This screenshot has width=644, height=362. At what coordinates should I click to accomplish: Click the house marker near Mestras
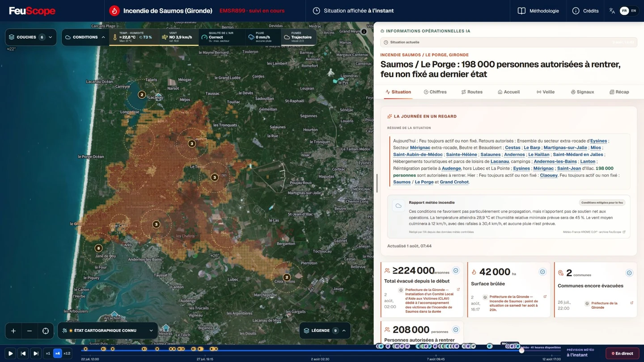pyautogui.click(x=166, y=328)
